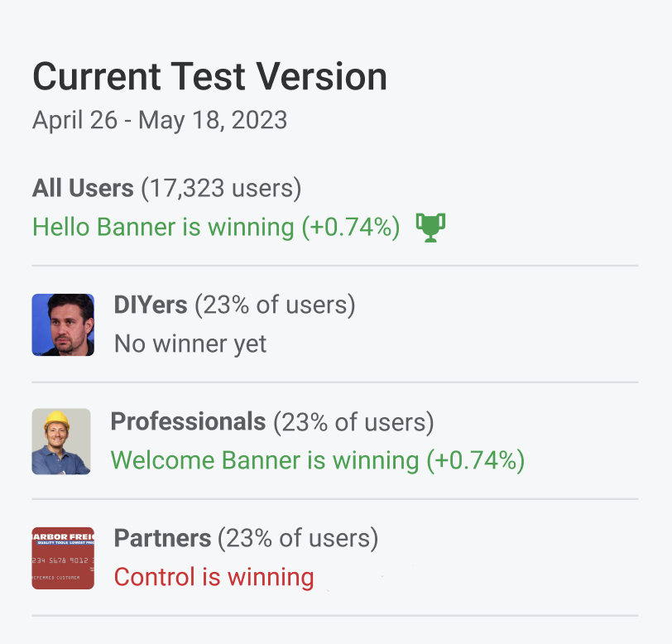Click the Partners Harbor Freight card image
Screen dimensions: 672x644
63,558
